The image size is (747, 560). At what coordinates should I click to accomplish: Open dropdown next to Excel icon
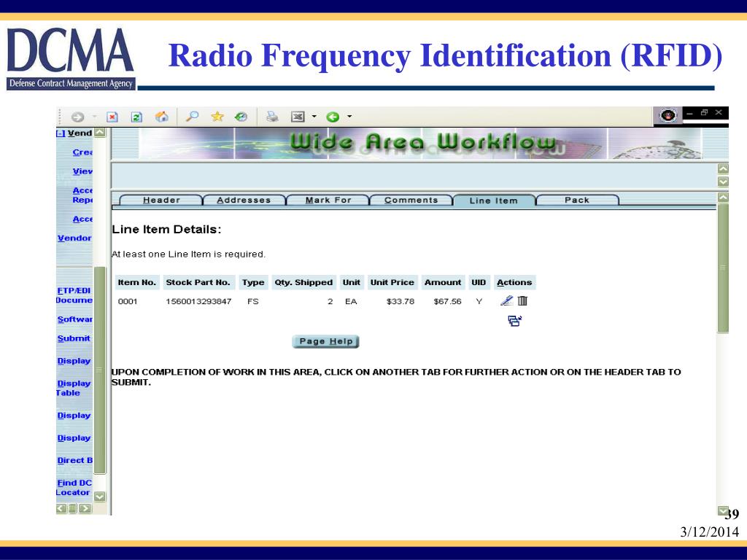(x=314, y=116)
